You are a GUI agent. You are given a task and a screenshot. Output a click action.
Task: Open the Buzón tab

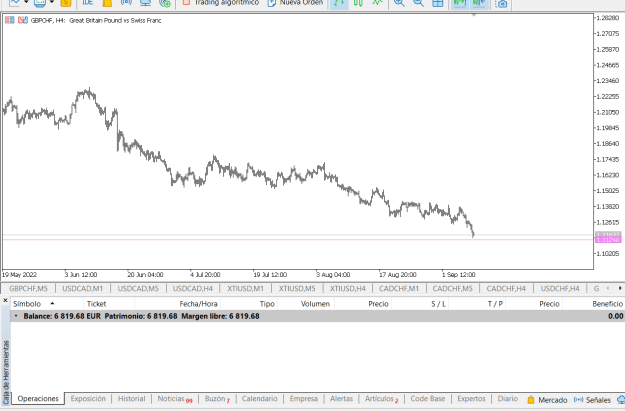[217, 399]
